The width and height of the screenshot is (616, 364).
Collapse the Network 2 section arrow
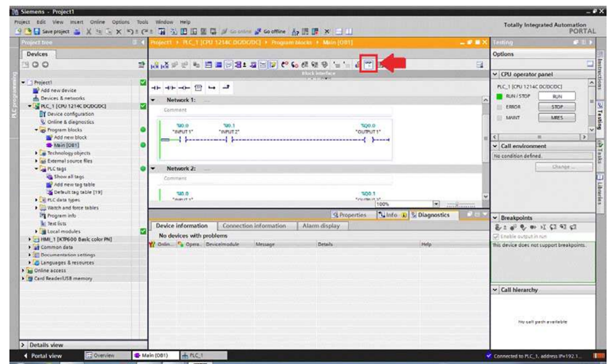click(153, 169)
